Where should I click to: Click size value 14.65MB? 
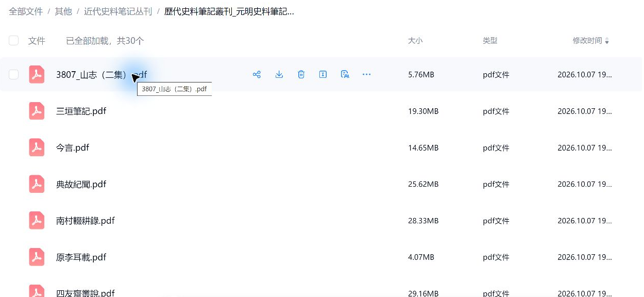(x=423, y=148)
